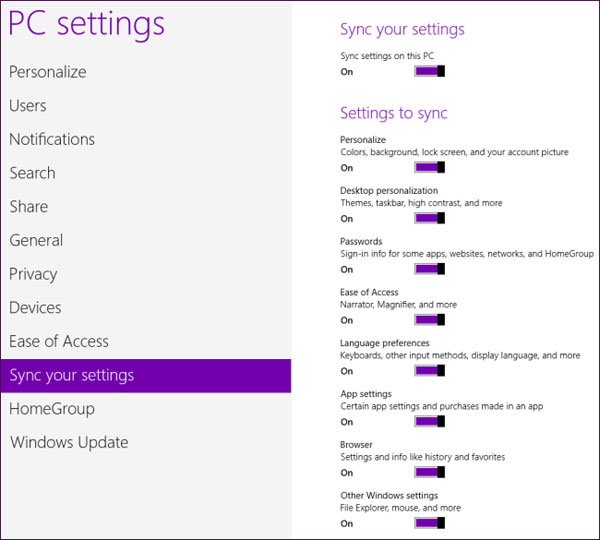Disable App settings sync toggle
600x540 pixels.
pos(429,421)
